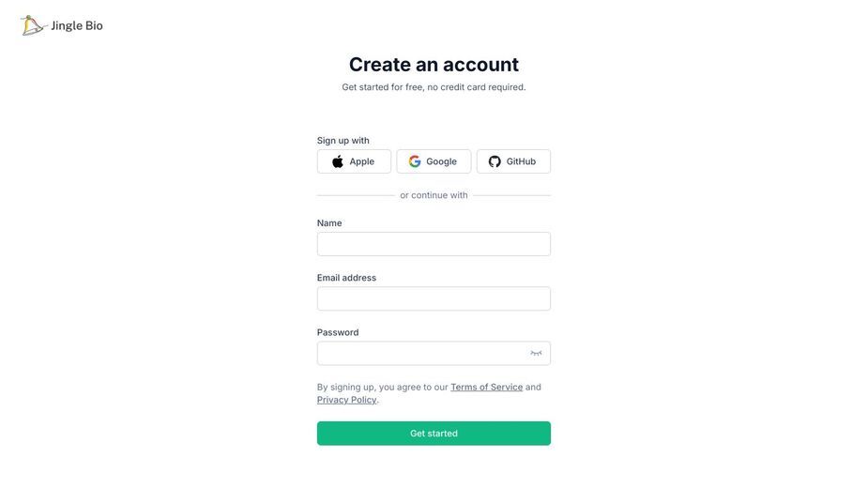This screenshot has height=488, width=868.
Task: Sign up using the Apple button label
Action: tap(361, 161)
